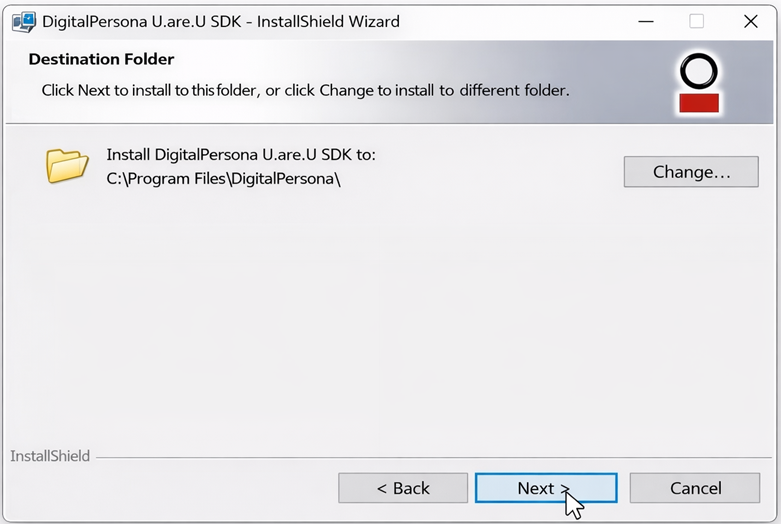Click the yellow folder icon
The width and height of the screenshot is (781, 524).
tap(67, 165)
